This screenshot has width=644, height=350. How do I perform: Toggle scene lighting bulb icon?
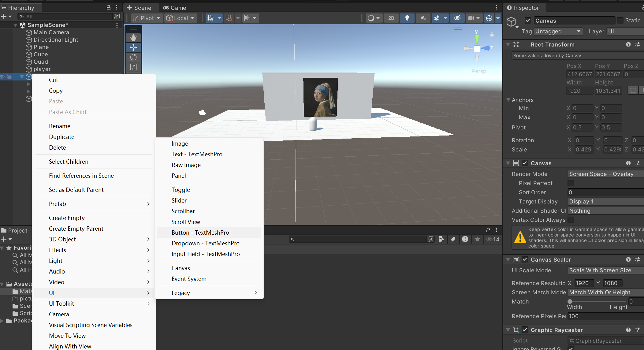coord(407,18)
